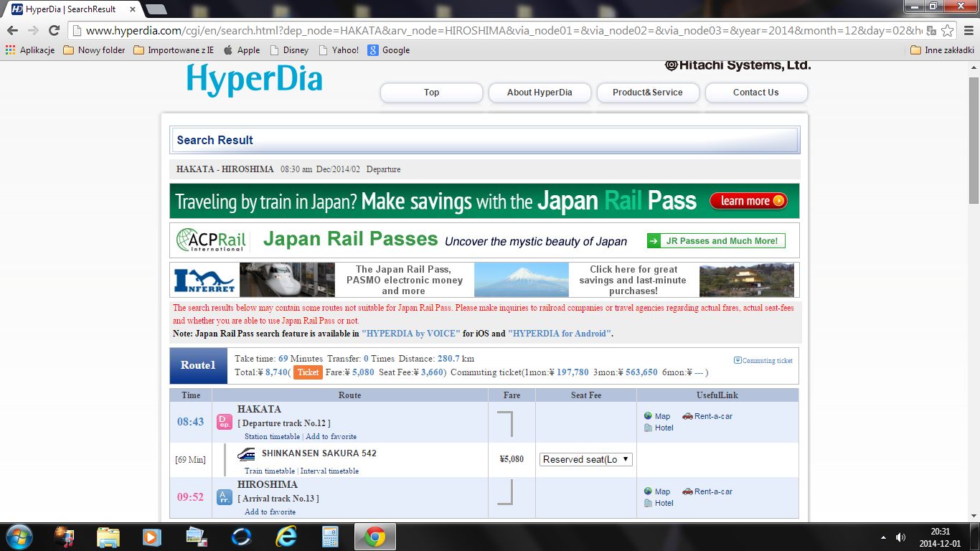980x551 pixels.
Task: Open the Aplikacje apps shortcut
Action: pos(30,50)
